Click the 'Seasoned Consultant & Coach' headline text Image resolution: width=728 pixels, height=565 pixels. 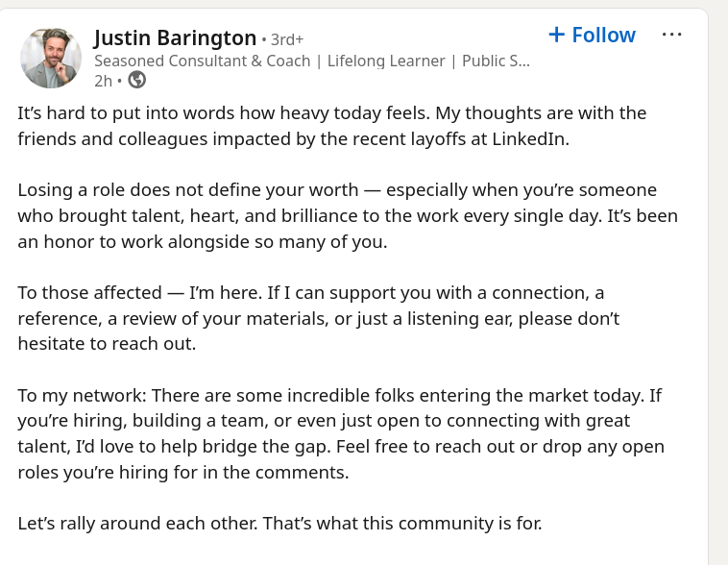pos(203,61)
